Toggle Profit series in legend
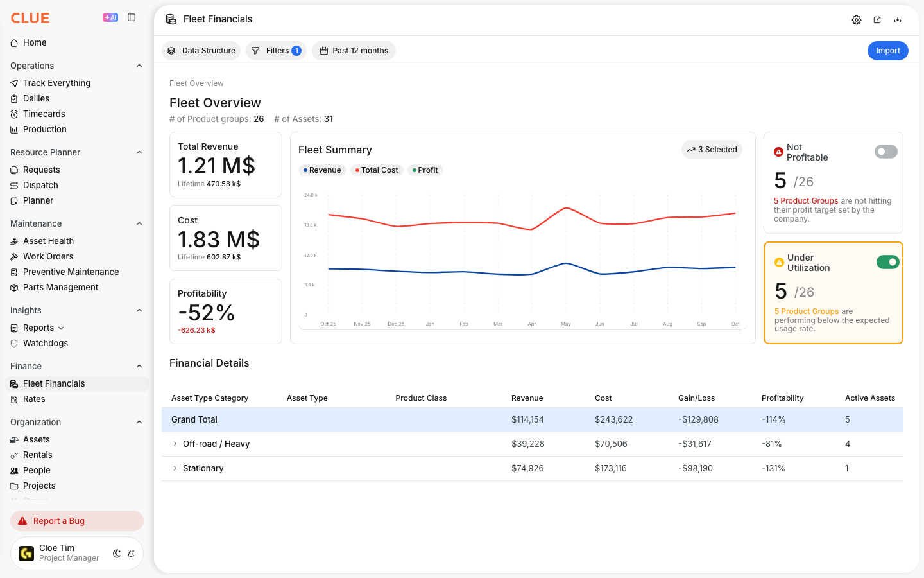The height and width of the screenshot is (578, 924). pyautogui.click(x=425, y=170)
